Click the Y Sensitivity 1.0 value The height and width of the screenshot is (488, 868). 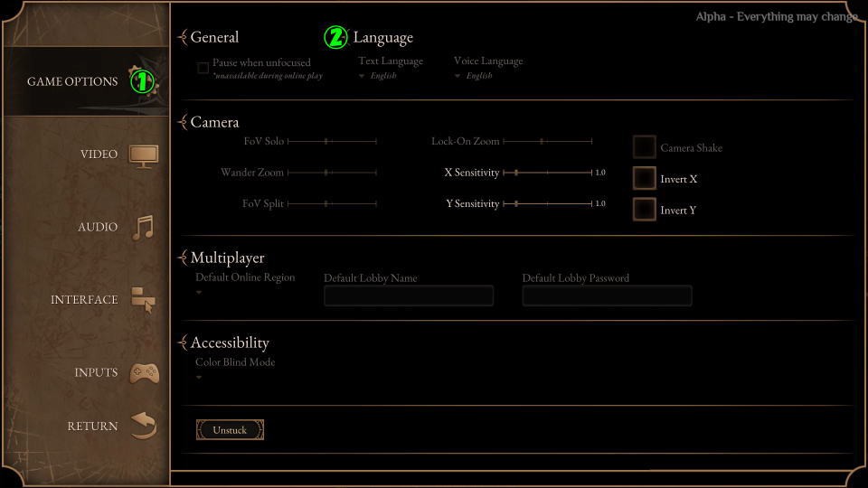[x=600, y=203]
